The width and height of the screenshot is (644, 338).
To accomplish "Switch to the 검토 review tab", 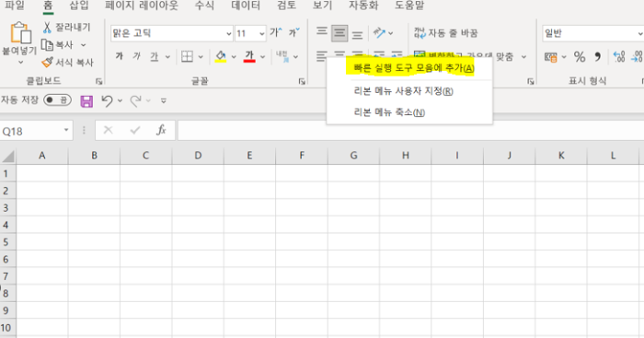I will (286, 6).
